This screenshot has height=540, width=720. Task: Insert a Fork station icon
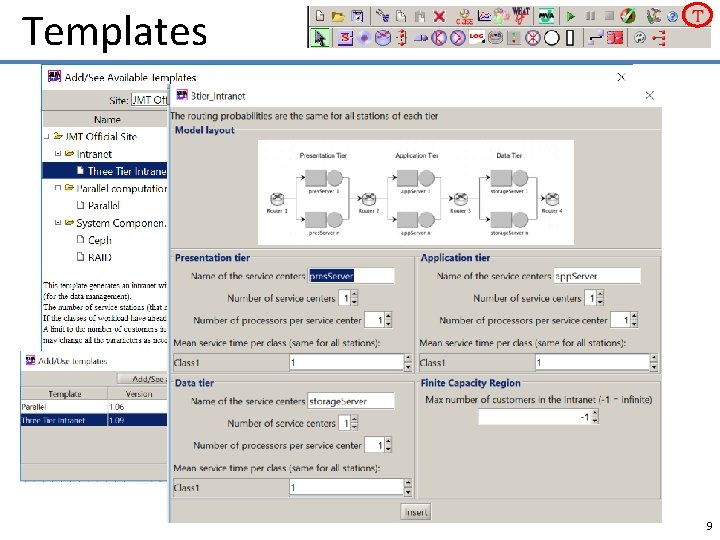[439, 38]
